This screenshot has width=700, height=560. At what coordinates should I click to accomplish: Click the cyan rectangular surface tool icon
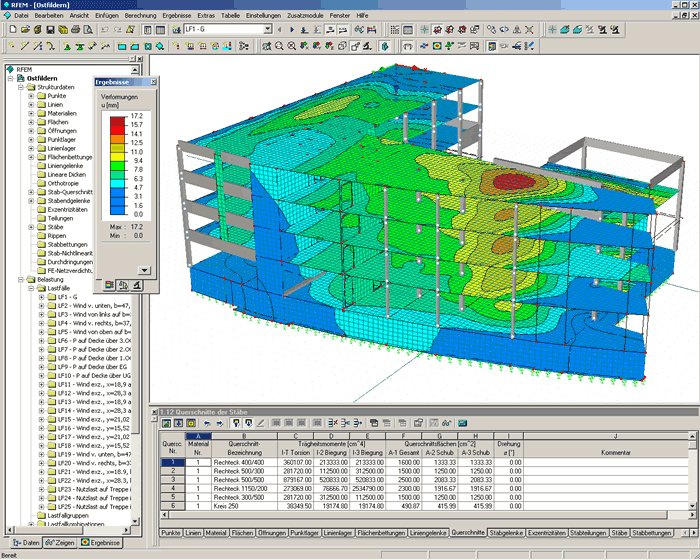[122, 46]
